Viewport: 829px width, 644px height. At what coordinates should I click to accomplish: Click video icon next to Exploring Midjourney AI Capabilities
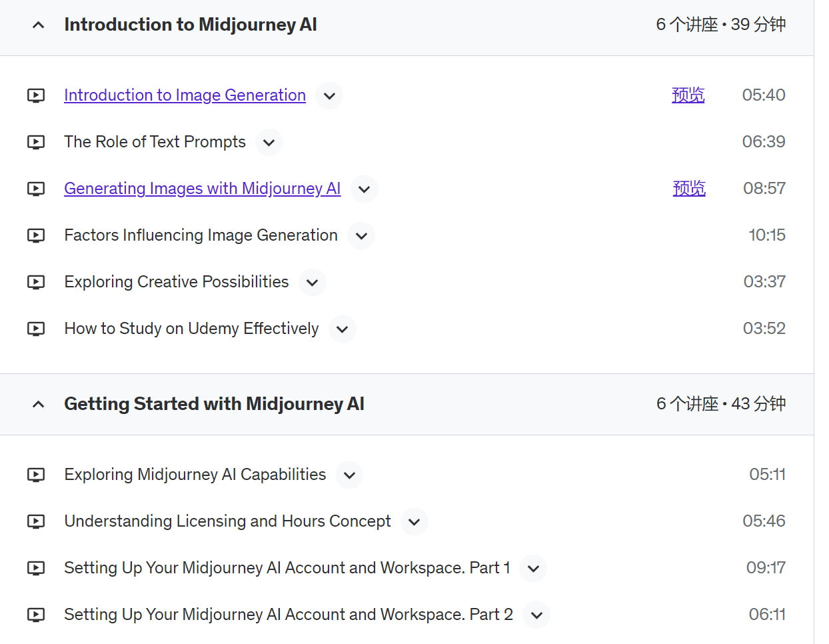pyautogui.click(x=36, y=475)
